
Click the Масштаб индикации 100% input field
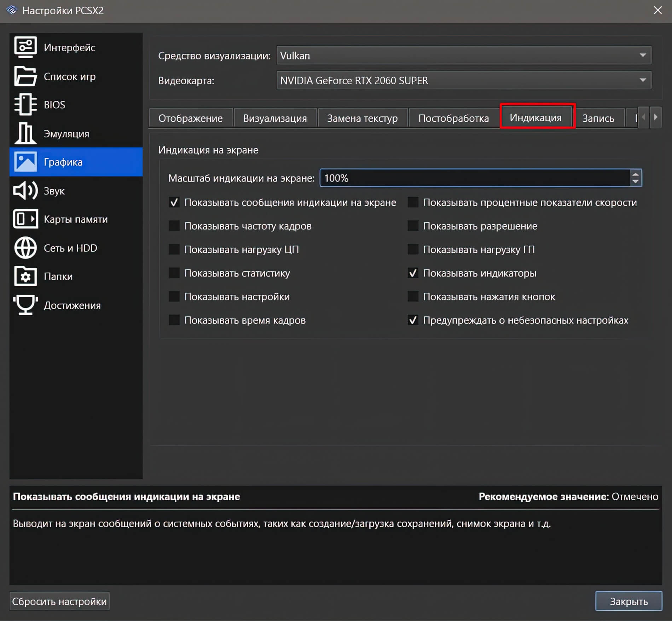(474, 178)
